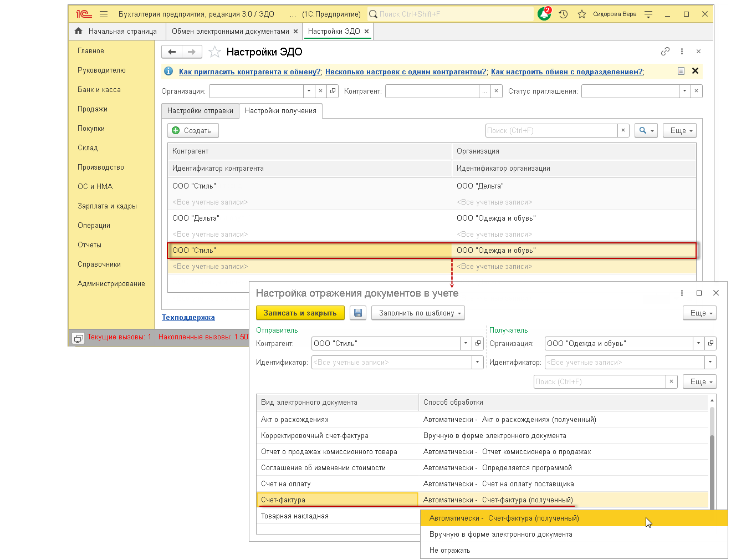Click ellipsis selector in Контрагент filter
Viewport: 731px width, 560px height.
[x=485, y=91]
